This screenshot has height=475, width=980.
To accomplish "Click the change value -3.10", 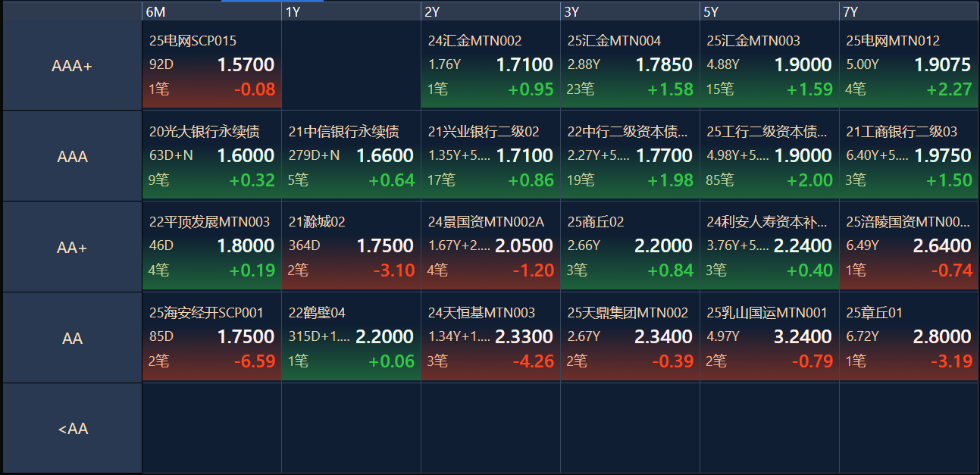I will pos(394,270).
